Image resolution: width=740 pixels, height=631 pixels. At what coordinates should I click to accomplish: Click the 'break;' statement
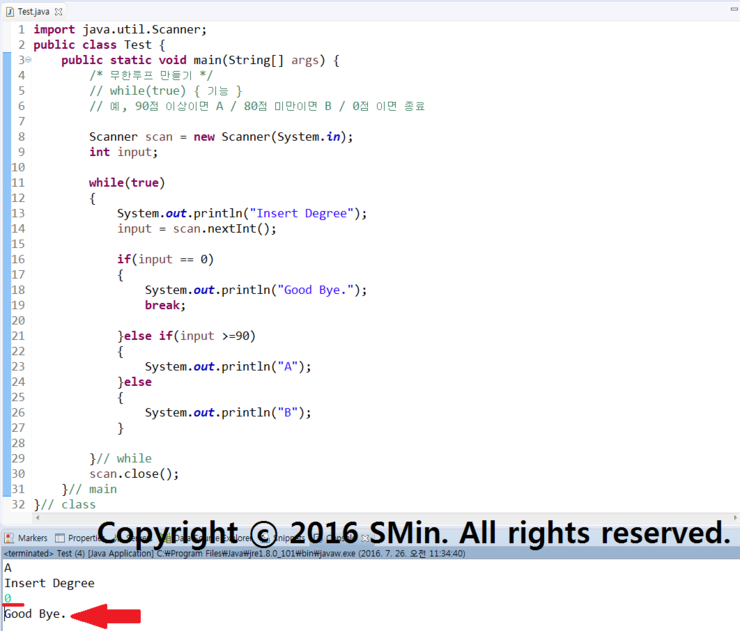(x=165, y=305)
